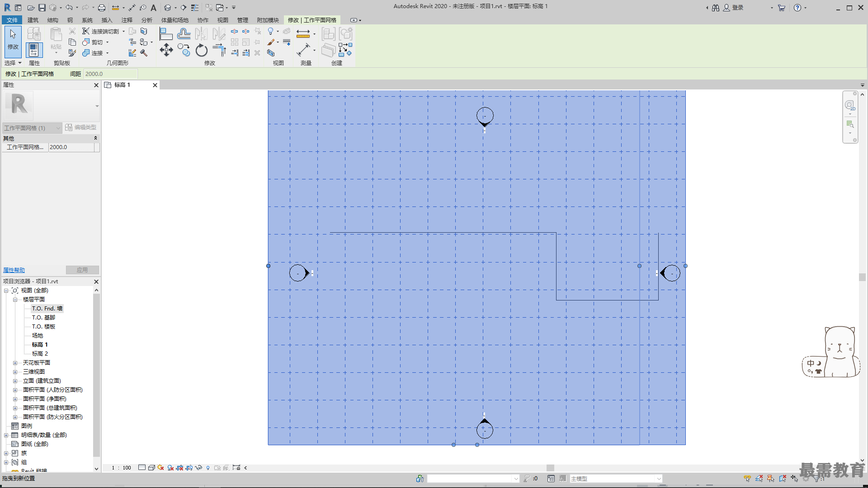The height and width of the screenshot is (488, 868).
Task: Click the Paint brush icon in View panel
Action: point(271,42)
